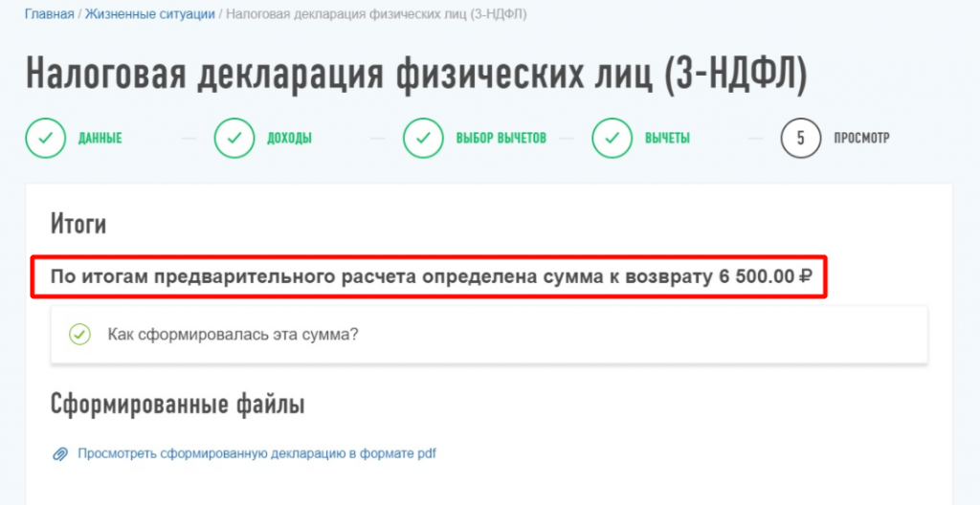Click the Сформированные файлы heading
This screenshot has width=980, height=505.
click(x=177, y=406)
